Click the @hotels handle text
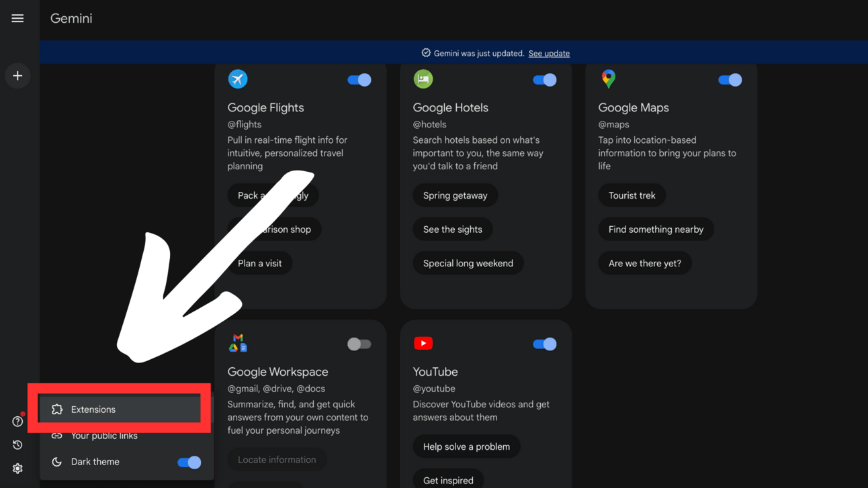This screenshot has width=868, height=488. tap(430, 124)
